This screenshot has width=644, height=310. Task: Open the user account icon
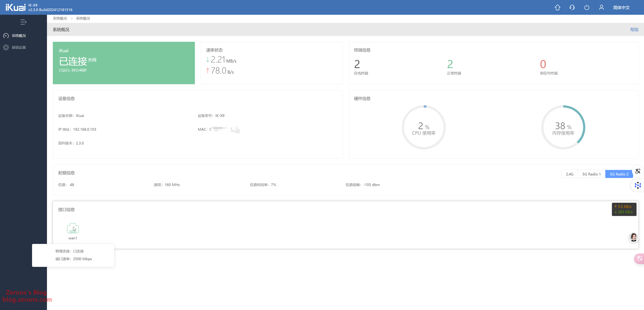(601, 8)
